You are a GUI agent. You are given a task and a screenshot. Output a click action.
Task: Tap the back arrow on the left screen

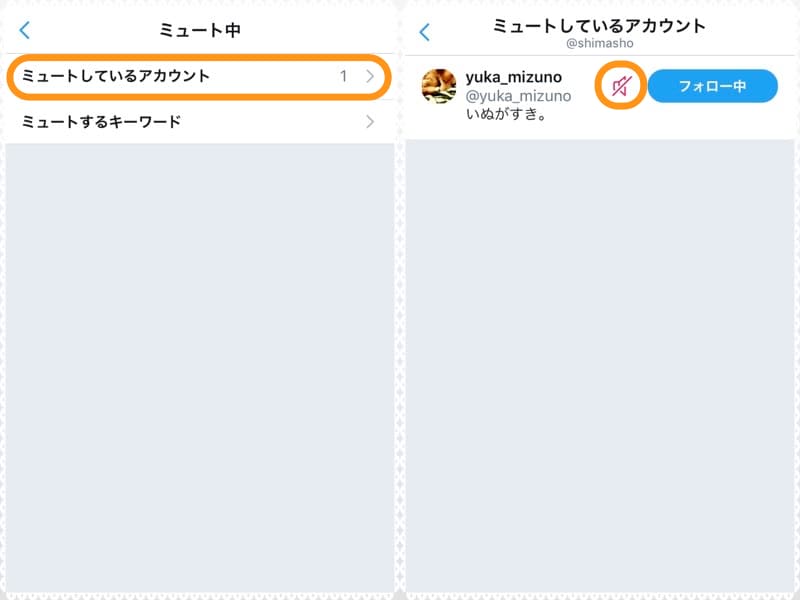[x=22, y=30]
